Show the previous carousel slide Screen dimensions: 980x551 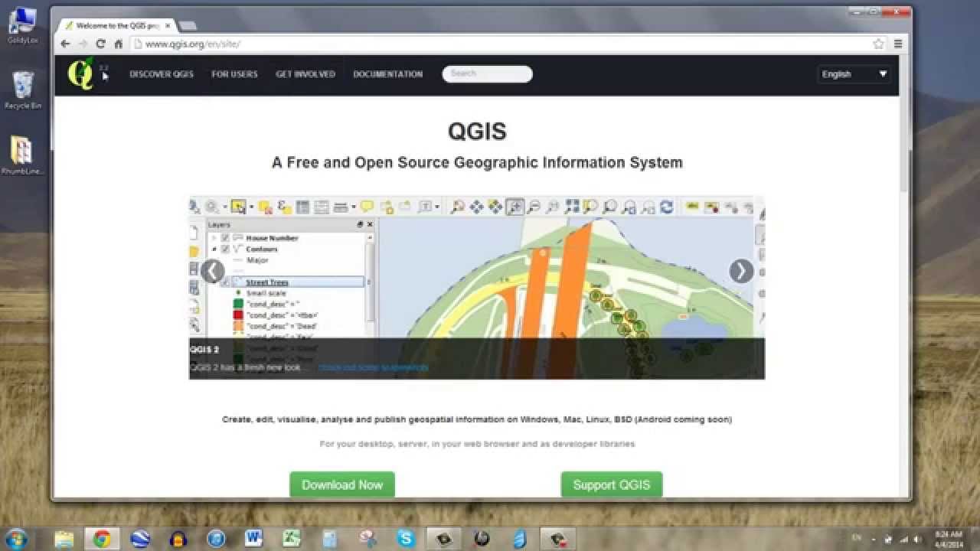212,271
